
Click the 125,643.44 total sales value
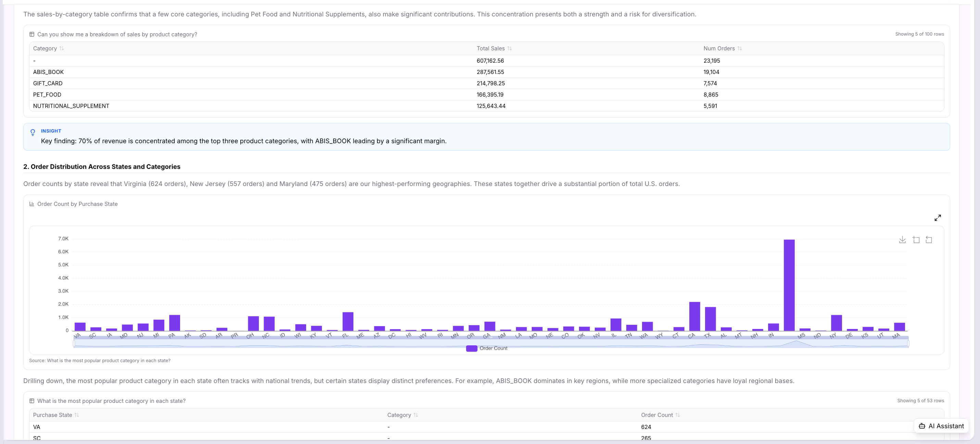click(x=491, y=106)
